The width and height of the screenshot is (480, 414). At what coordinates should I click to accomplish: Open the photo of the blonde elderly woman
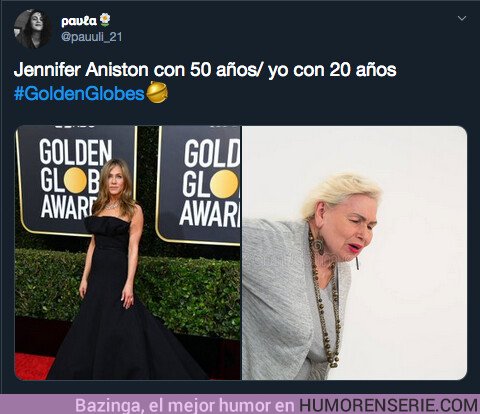coord(354,253)
